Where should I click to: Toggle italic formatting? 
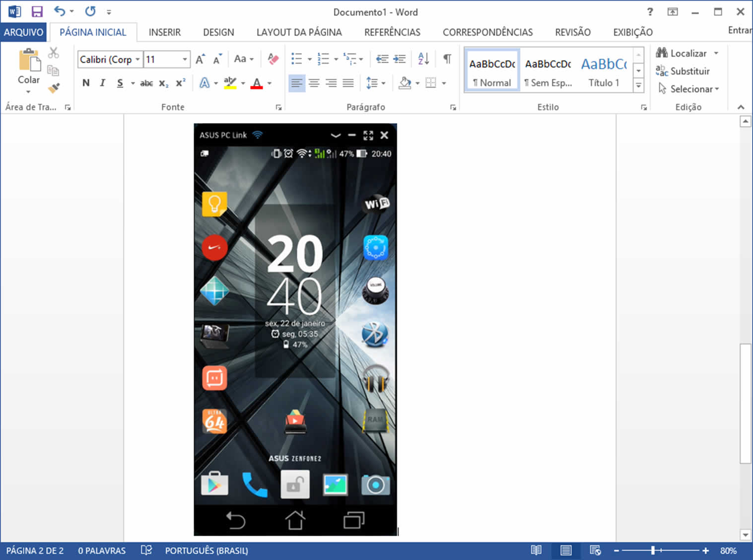[102, 83]
